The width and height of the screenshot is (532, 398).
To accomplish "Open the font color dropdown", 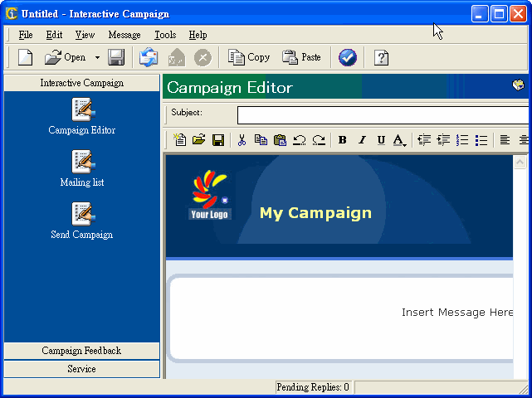I will pos(399,140).
